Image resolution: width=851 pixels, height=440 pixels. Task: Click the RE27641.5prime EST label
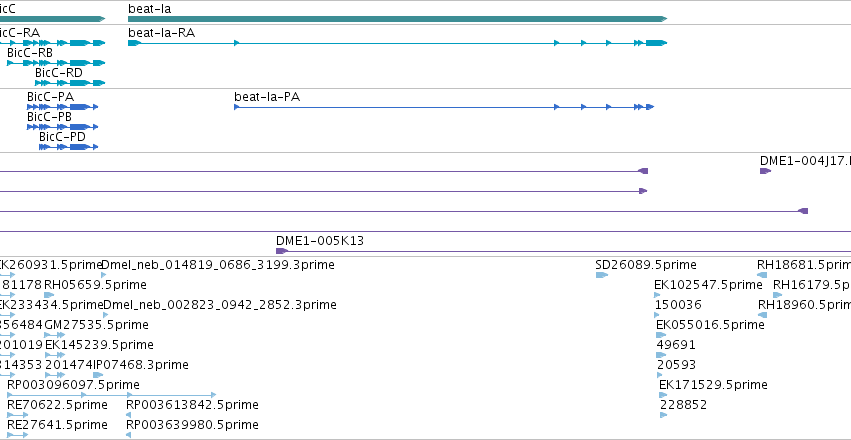(58, 424)
